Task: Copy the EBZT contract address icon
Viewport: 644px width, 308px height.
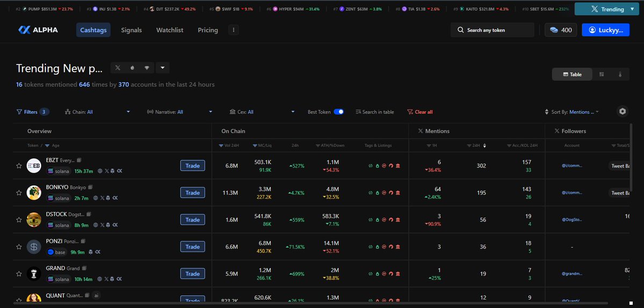Action: click(79, 160)
